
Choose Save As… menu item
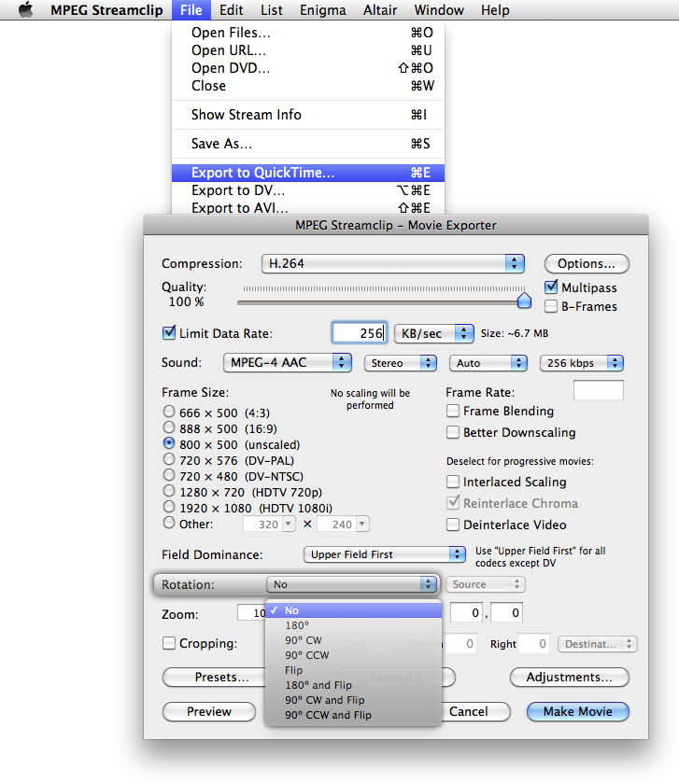click(307, 144)
